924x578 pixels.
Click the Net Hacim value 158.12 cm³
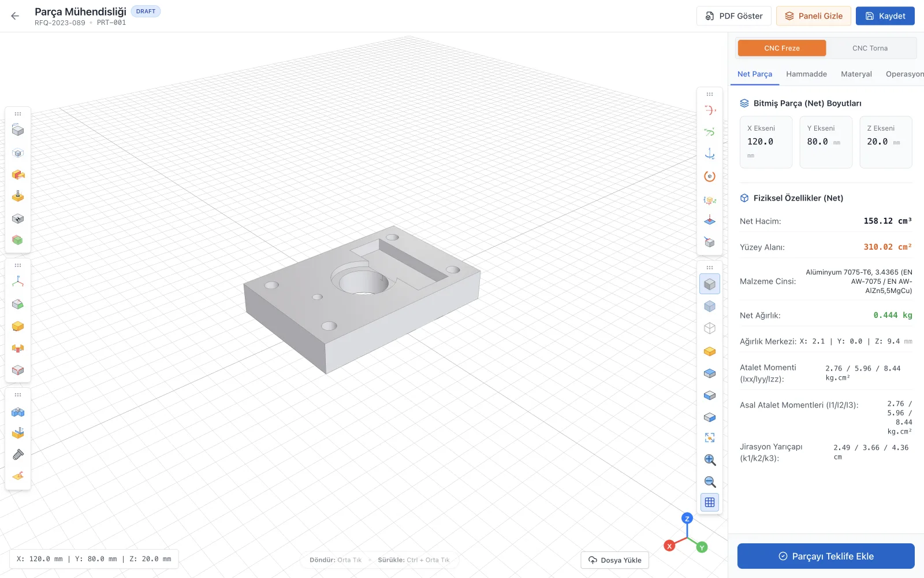(888, 221)
